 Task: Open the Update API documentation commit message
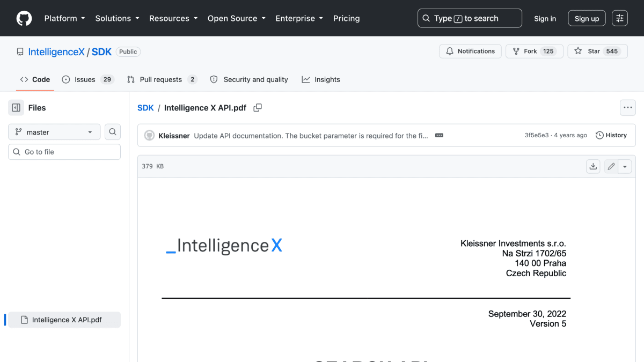(311, 136)
